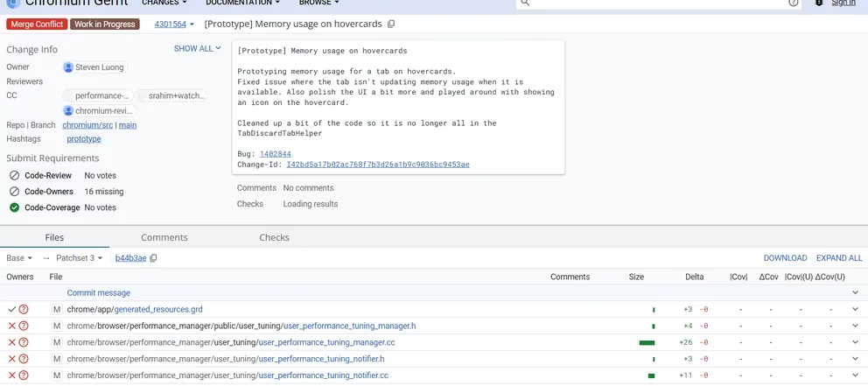This screenshot has height=386, width=868.
Task: Click red X owner status for user_performance_tuning_notifier.h
Action: [x=11, y=360]
